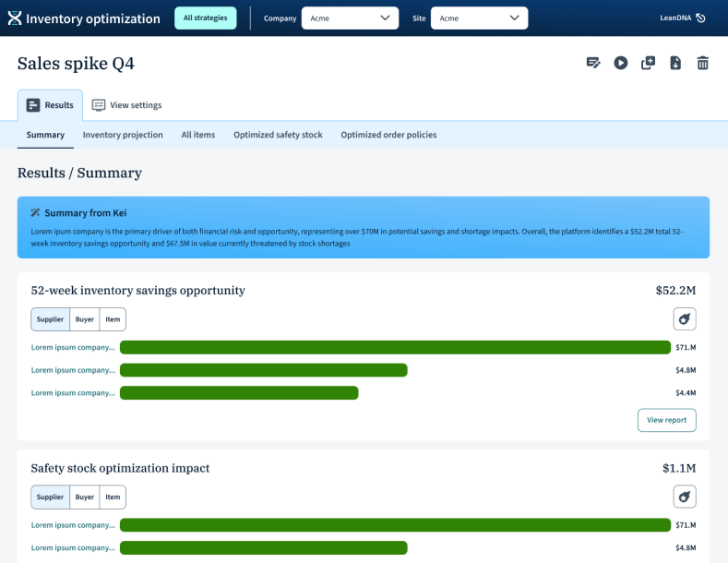728x563 pixels.
Task: Switch to the Results tab
Action: pyautogui.click(x=50, y=105)
